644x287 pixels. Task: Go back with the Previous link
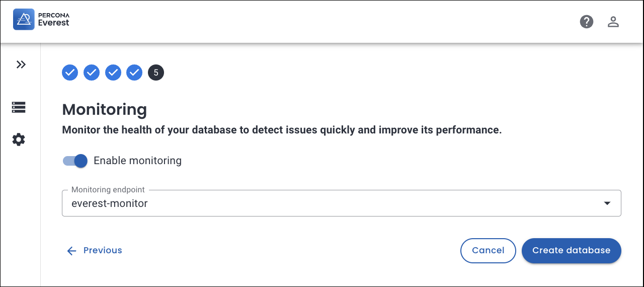103,250
